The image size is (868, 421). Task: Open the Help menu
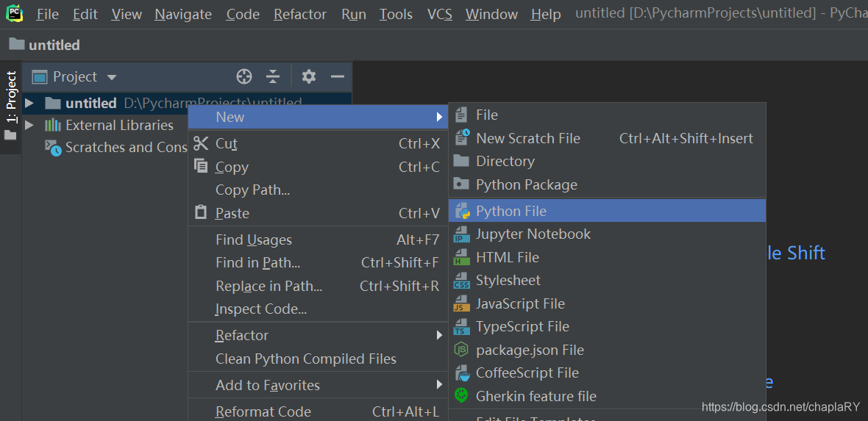pyautogui.click(x=546, y=15)
